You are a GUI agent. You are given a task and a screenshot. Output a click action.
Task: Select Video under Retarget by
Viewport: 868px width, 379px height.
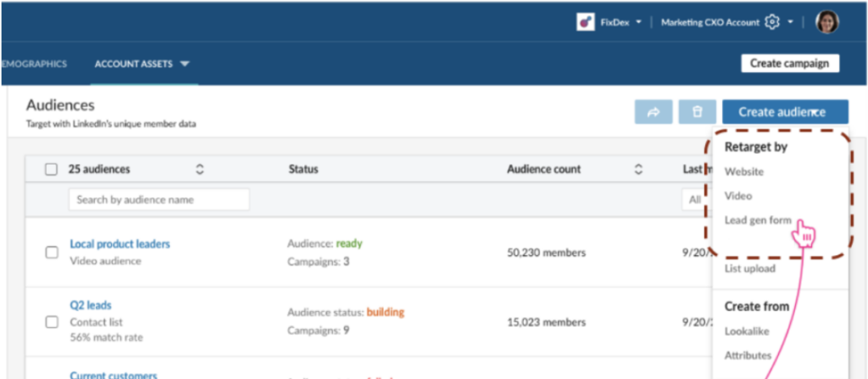737,196
